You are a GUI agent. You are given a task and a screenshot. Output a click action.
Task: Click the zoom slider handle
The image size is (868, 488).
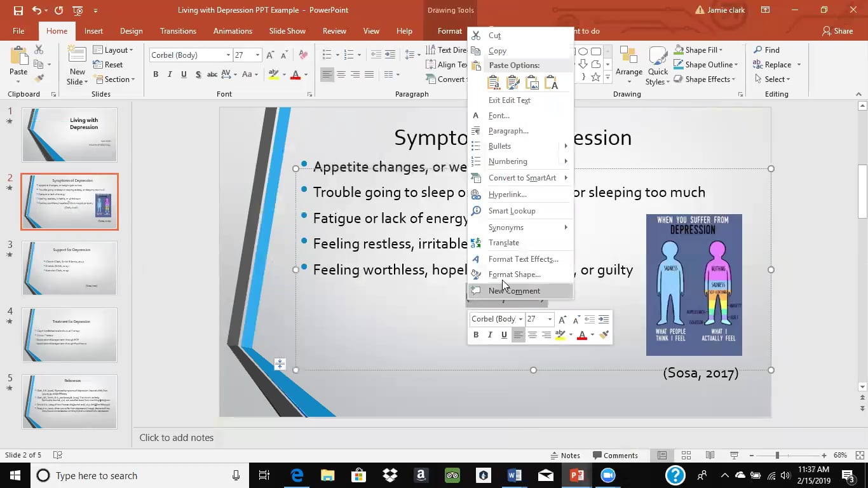point(777,455)
